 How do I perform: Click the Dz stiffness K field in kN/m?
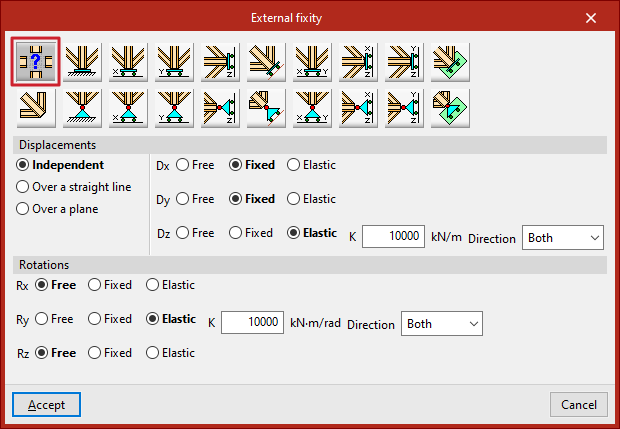click(x=393, y=236)
